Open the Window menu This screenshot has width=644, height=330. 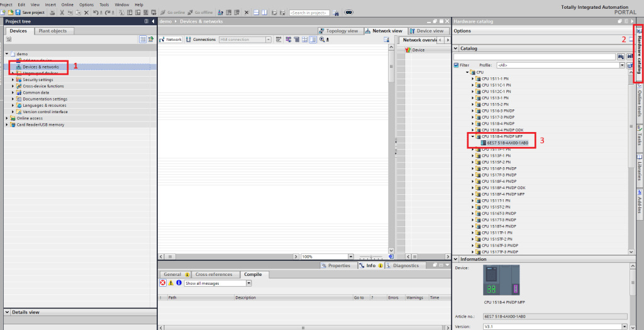click(x=121, y=4)
